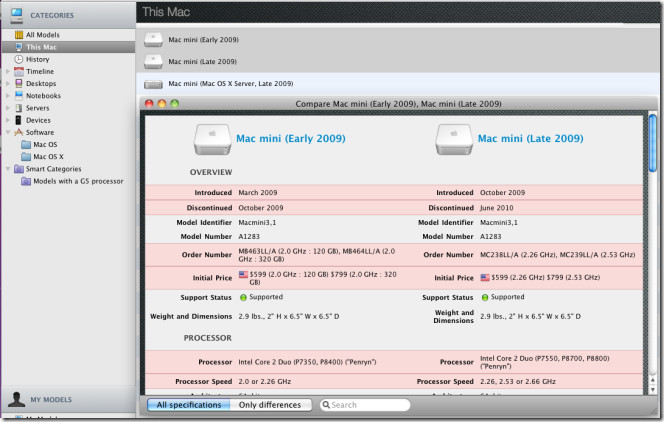The image size is (664, 422).
Task: Select Mac mini (Mac OS X Server, Late 2009) row
Action: (398, 84)
